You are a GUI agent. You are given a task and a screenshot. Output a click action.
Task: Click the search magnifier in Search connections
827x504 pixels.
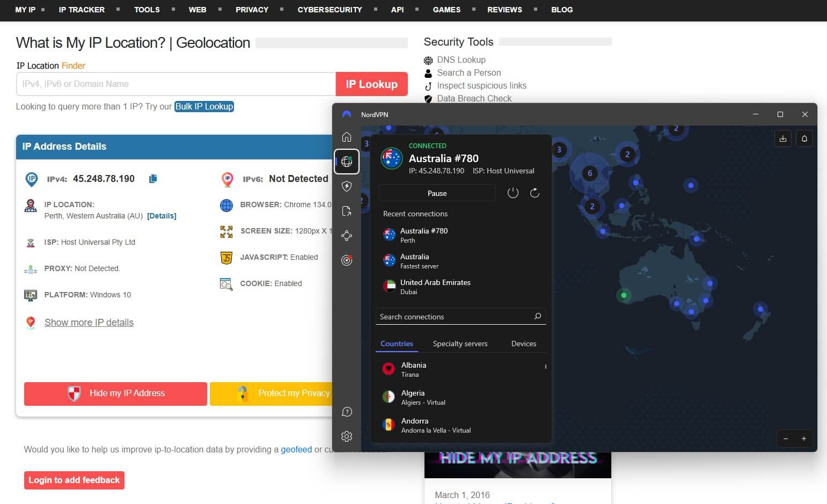click(538, 316)
